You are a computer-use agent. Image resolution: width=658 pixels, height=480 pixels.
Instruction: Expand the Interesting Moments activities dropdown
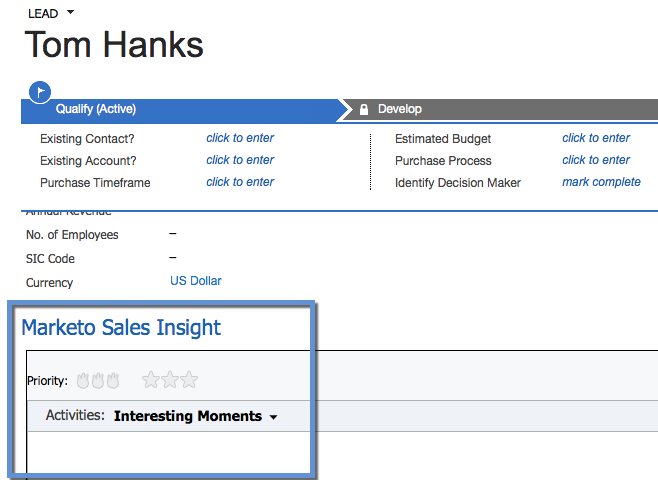click(x=273, y=417)
